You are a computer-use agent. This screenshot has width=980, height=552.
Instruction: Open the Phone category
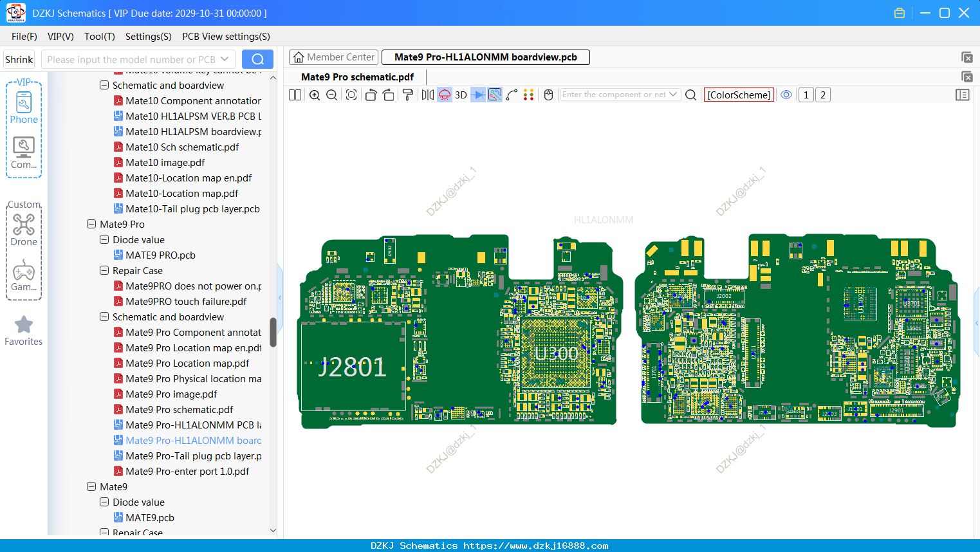tap(24, 108)
